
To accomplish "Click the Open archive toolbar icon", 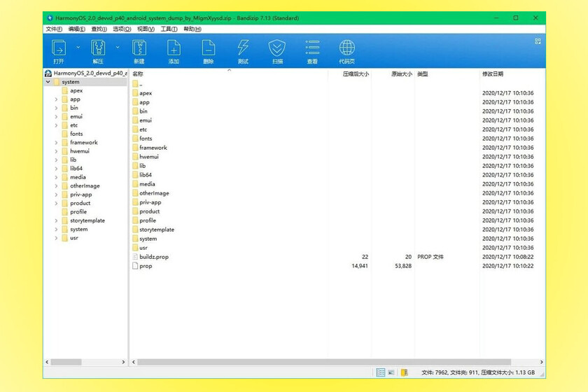I will click(x=59, y=48).
